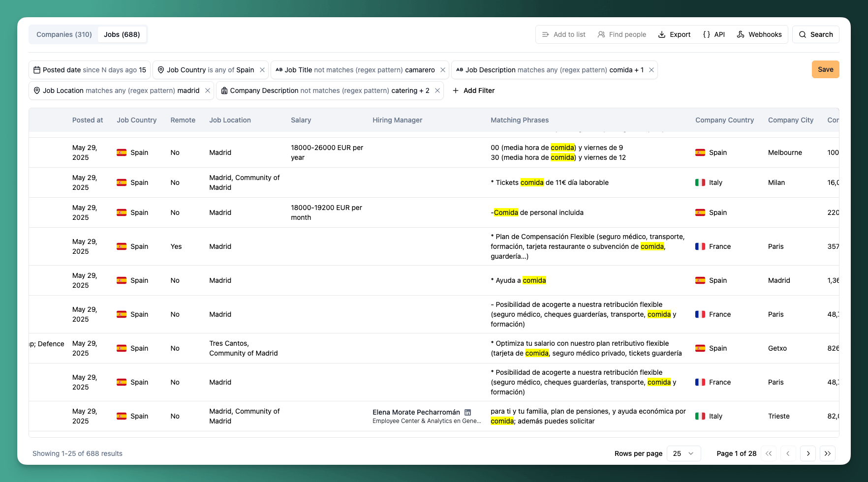
Task: Open the API option
Action: [714, 34]
